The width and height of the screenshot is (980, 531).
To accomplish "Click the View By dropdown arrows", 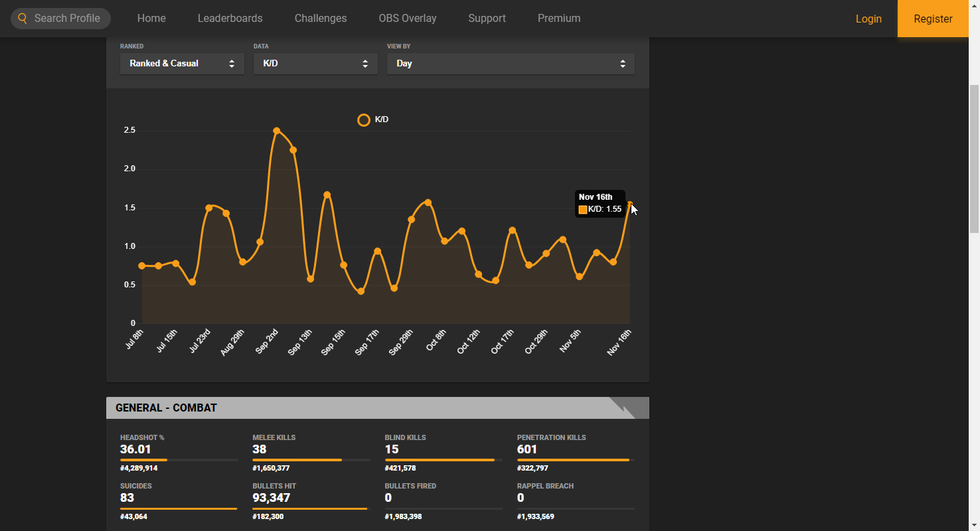I will click(623, 64).
